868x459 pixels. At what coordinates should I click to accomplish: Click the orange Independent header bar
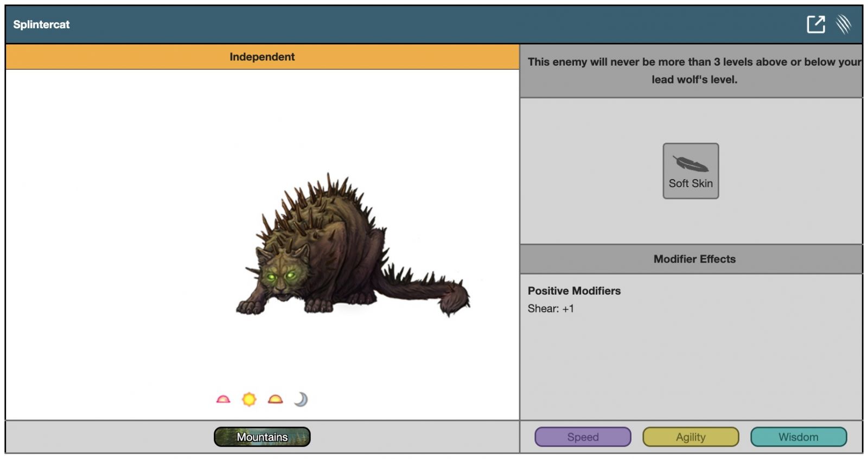[262, 57]
